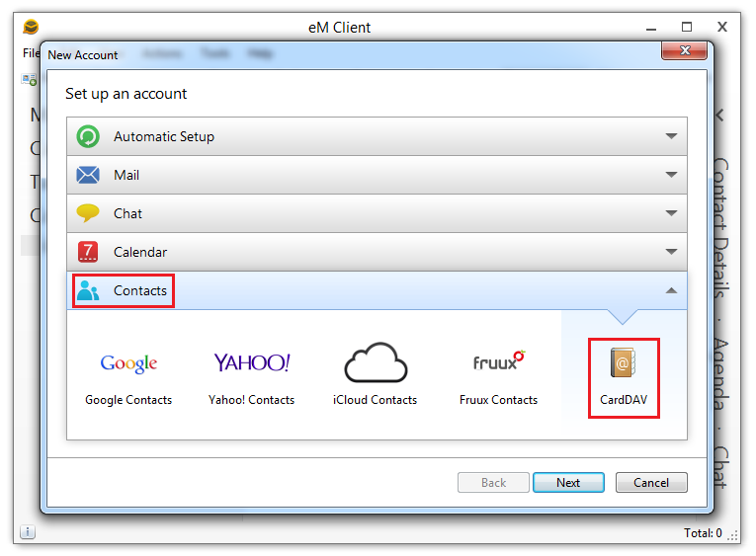
Task: Expand the Automatic Setup section arrow
Action: click(671, 136)
